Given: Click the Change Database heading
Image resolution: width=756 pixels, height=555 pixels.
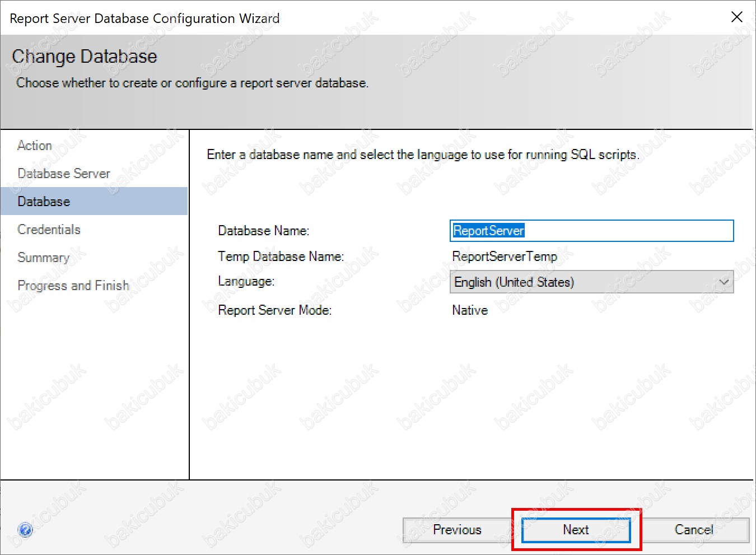Looking at the screenshot, I should tap(85, 57).
